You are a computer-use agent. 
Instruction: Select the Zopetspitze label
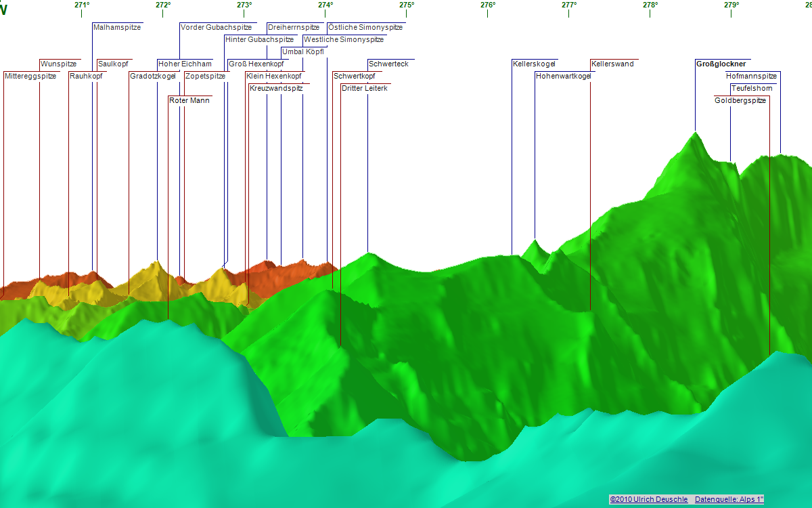205,77
